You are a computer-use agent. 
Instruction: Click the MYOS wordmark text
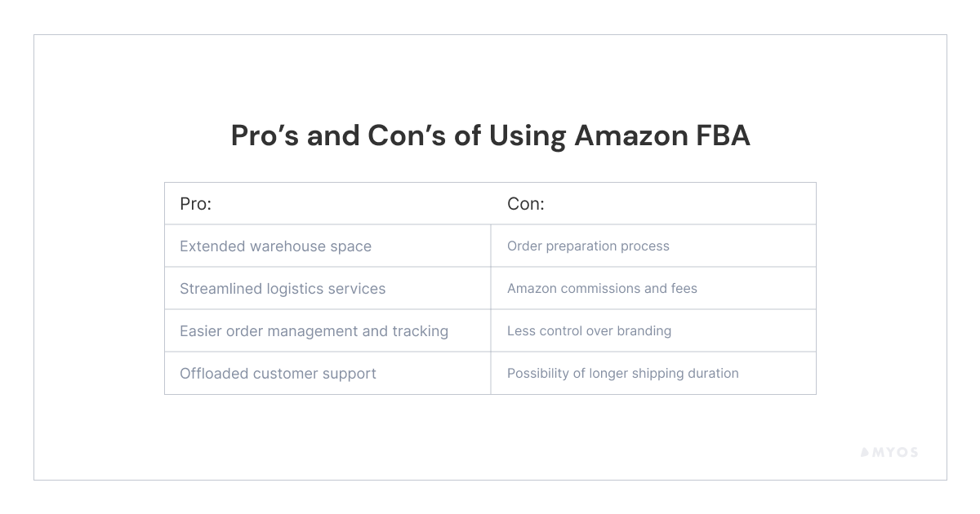point(896,452)
